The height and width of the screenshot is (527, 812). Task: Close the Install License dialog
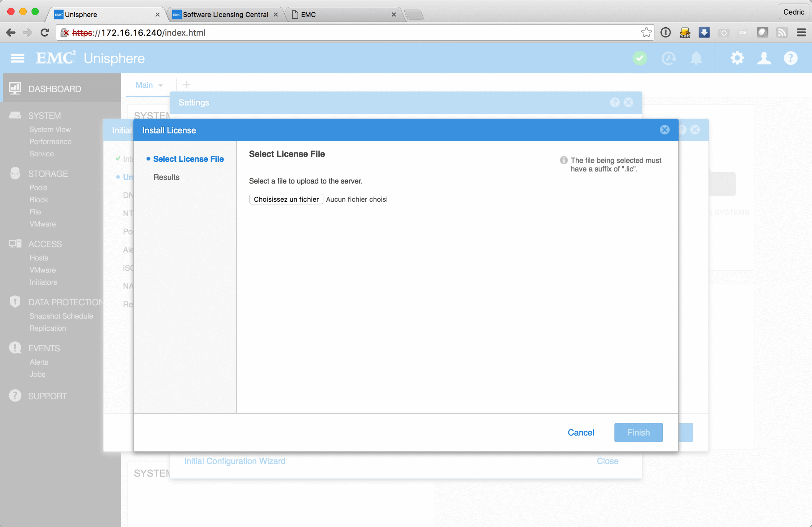pyautogui.click(x=664, y=130)
